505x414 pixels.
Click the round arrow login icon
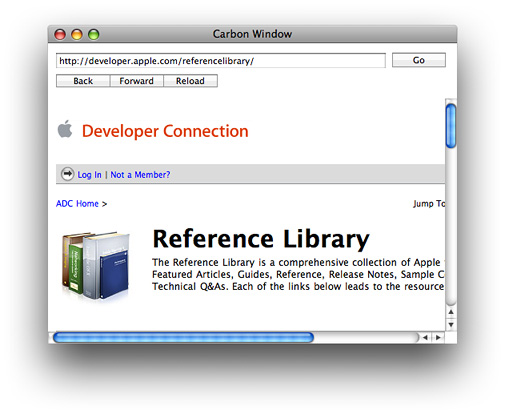[x=67, y=174]
